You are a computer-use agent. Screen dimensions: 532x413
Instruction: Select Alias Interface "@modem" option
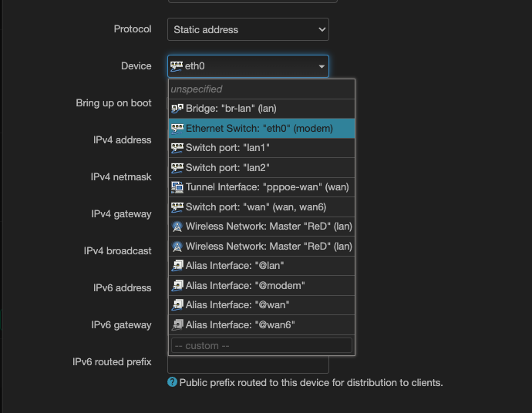(x=261, y=286)
